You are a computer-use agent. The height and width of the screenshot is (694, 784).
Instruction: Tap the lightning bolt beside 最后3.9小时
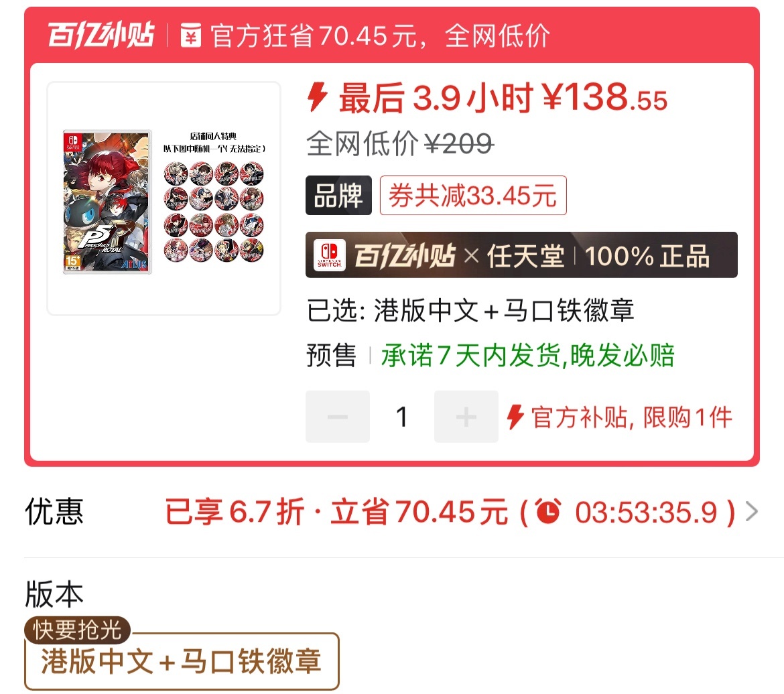click(x=317, y=96)
